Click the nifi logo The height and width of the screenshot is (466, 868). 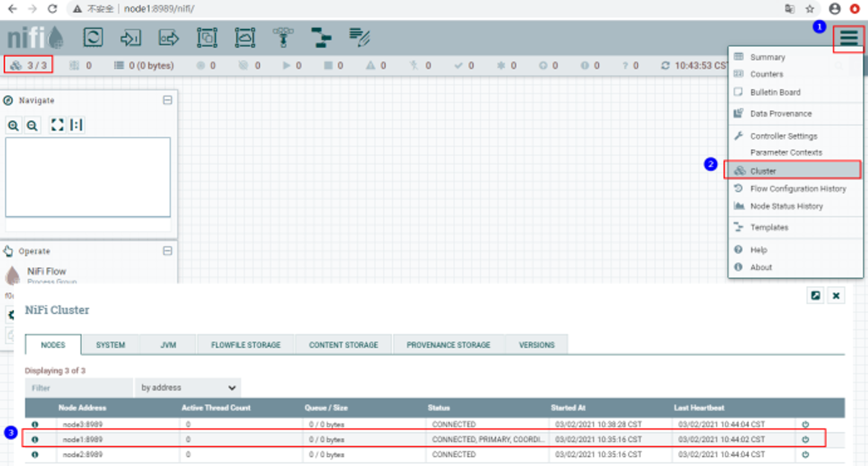tap(36, 37)
